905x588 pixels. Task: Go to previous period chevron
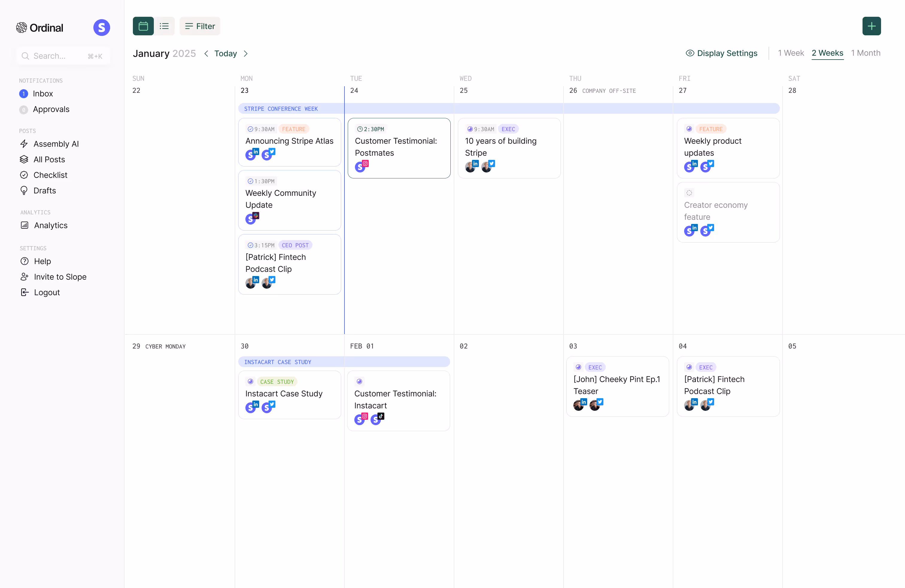206,54
